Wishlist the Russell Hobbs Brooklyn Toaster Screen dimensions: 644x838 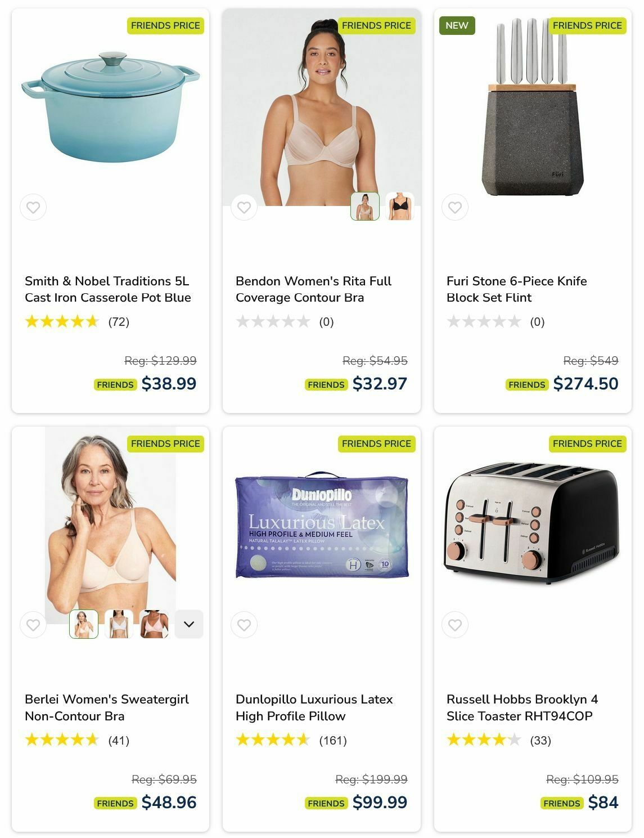pos(455,625)
